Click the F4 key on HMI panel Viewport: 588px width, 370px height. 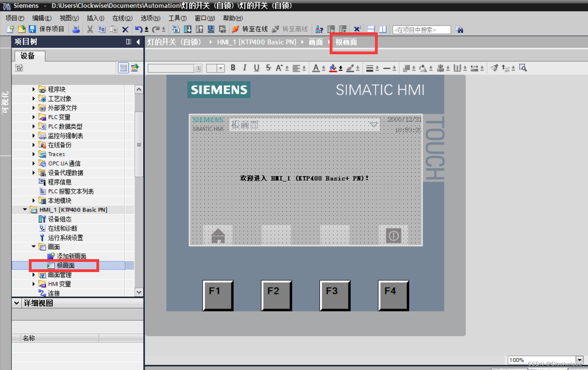[x=393, y=295]
